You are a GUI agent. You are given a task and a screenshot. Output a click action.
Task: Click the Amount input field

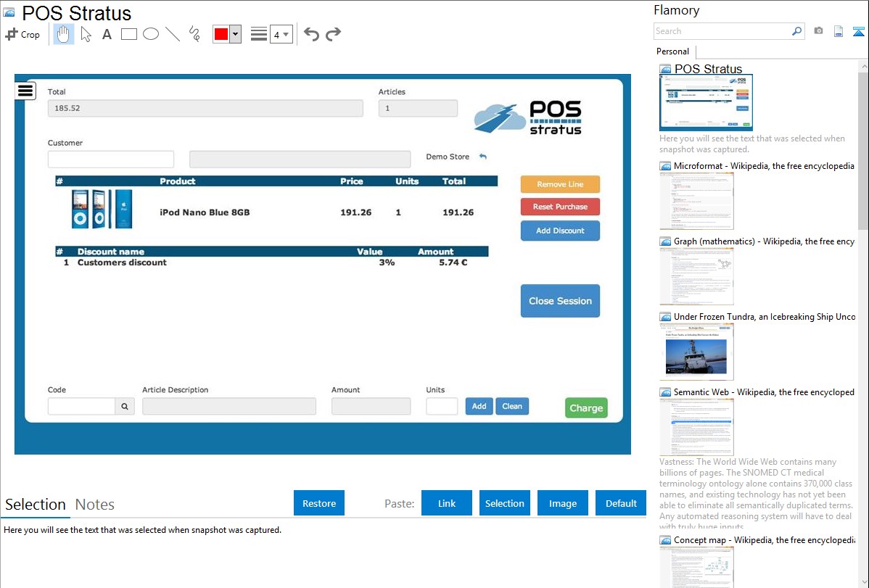pyautogui.click(x=371, y=406)
